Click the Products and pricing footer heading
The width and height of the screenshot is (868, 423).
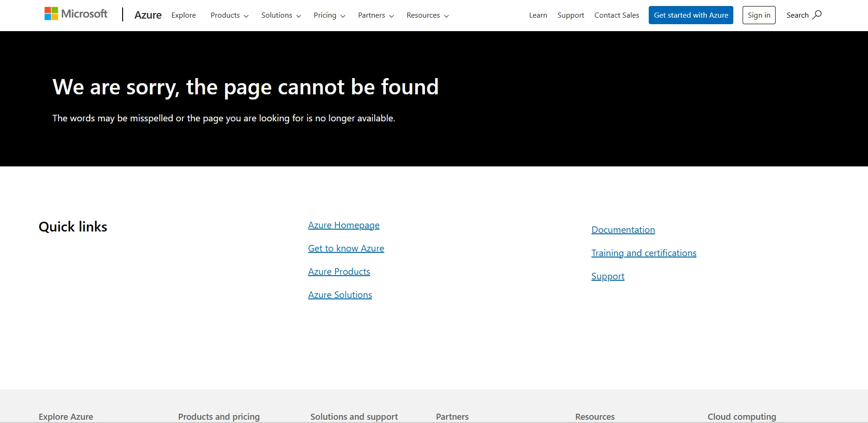pyautogui.click(x=219, y=416)
